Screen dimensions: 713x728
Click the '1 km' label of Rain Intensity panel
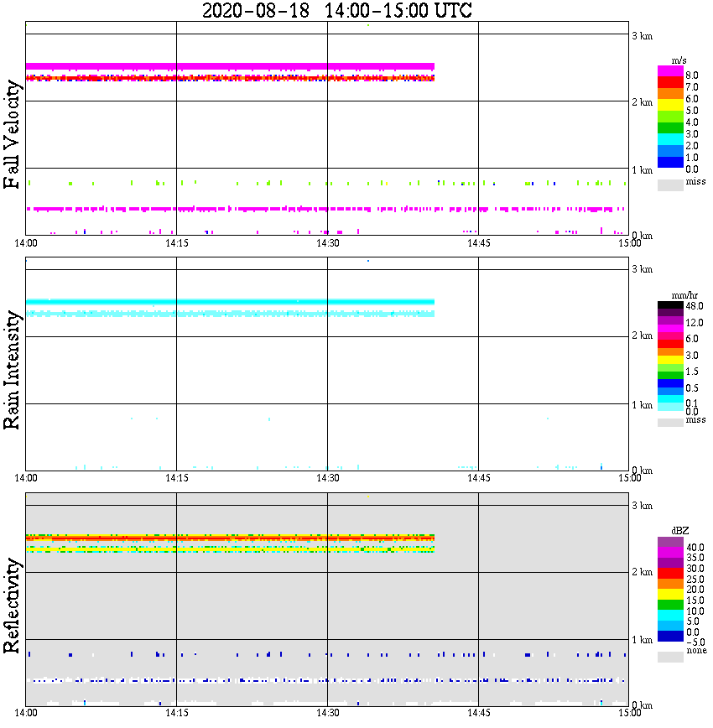(642, 405)
